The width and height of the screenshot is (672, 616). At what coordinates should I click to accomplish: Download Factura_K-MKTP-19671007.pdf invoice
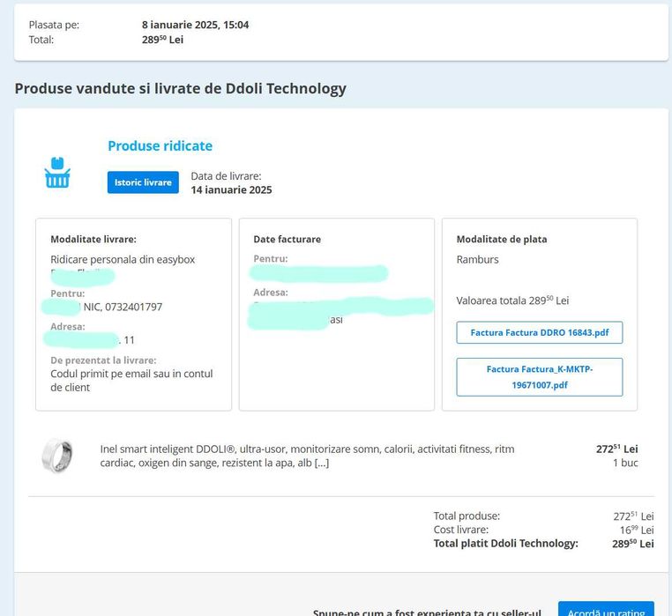(540, 377)
